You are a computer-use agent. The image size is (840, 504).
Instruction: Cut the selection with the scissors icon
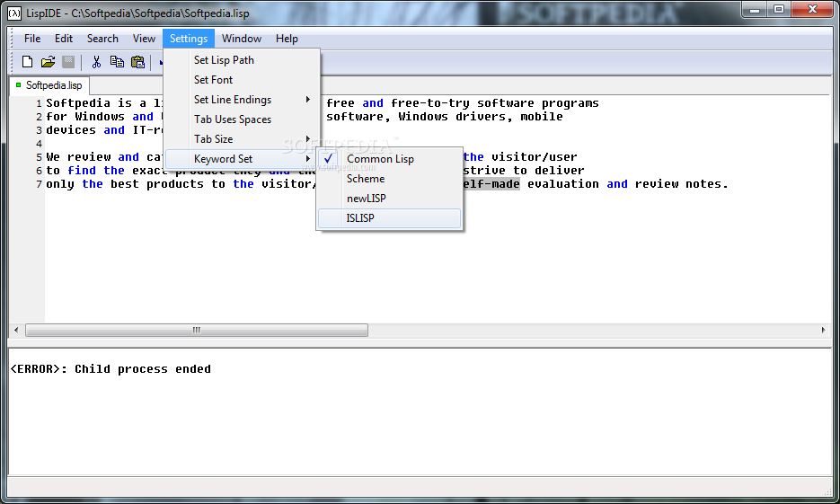pos(96,62)
